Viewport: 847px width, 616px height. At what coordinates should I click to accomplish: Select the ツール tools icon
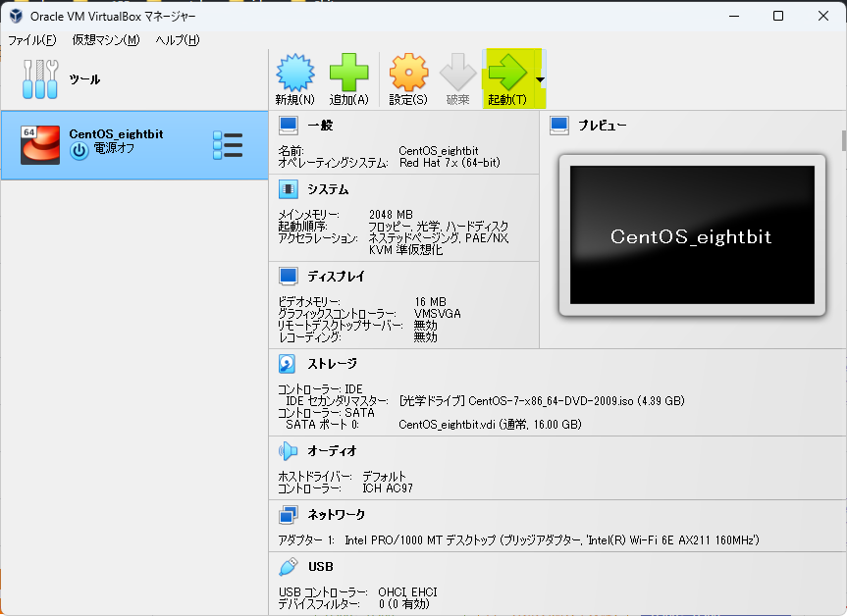point(40,79)
